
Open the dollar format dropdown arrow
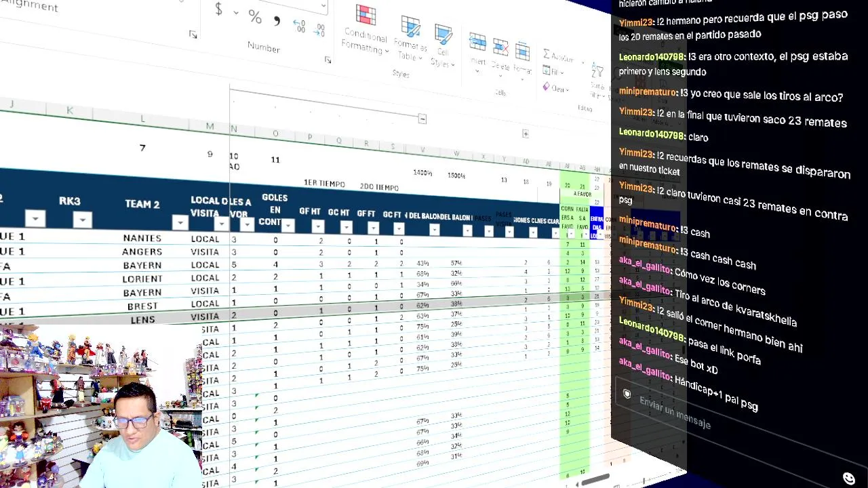click(x=235, y=12)
